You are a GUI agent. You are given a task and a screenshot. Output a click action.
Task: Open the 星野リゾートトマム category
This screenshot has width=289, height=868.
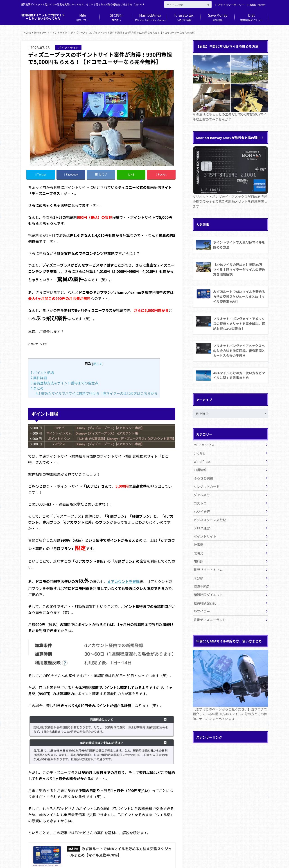[x=230, y=570]
